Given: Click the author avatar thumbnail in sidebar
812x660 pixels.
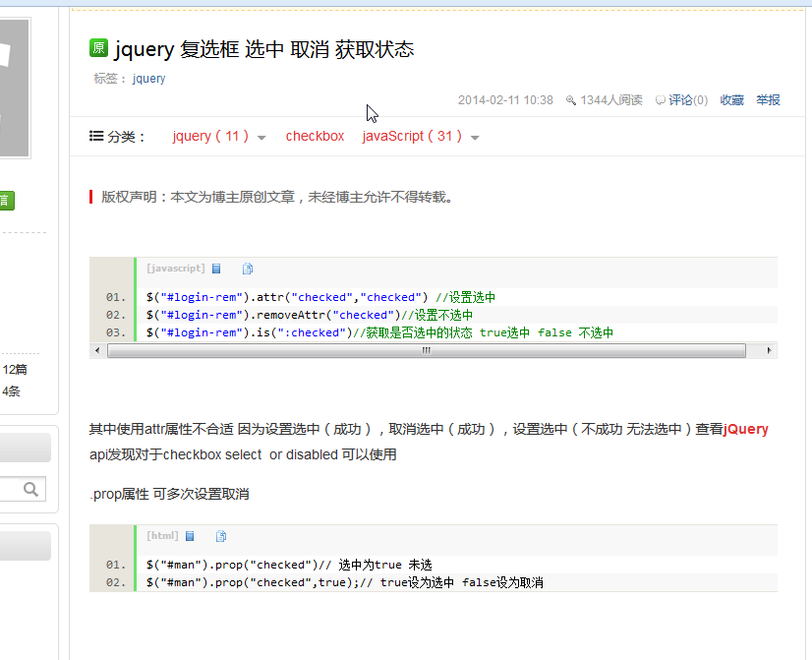Looking at the screenshot, I should [x=15, y=88].
